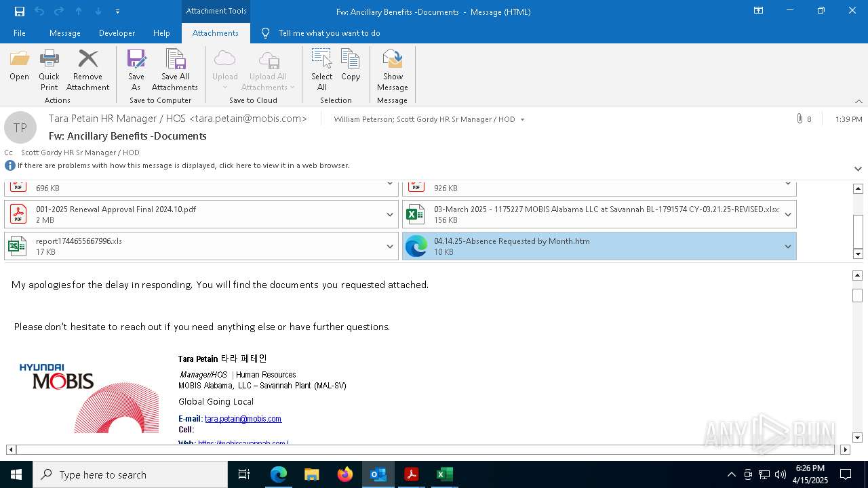Click Select All in Selection group
Image resolution: width=868 pixels, height=488 pixels.
321,70
